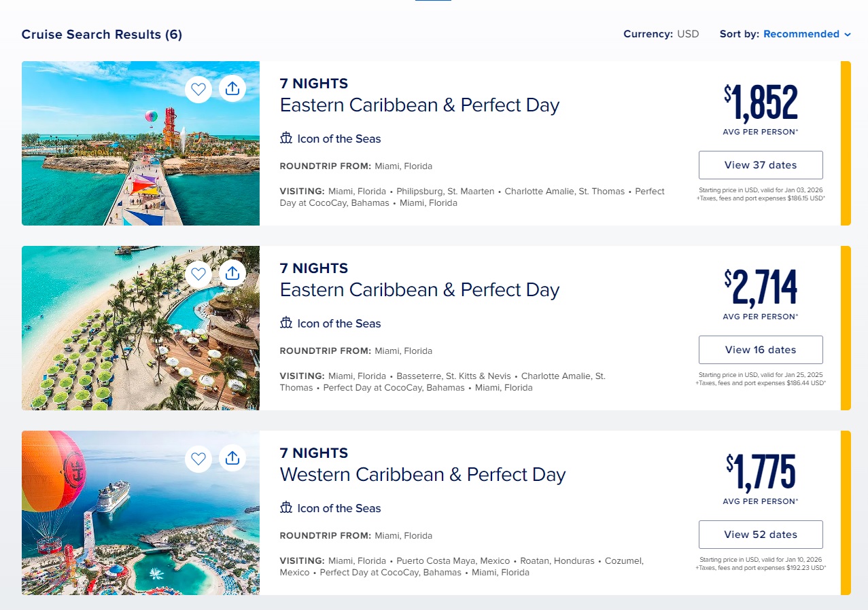Open the Western Caribbean & Perfect Day title
868x610 pixels.
(422, 475)
